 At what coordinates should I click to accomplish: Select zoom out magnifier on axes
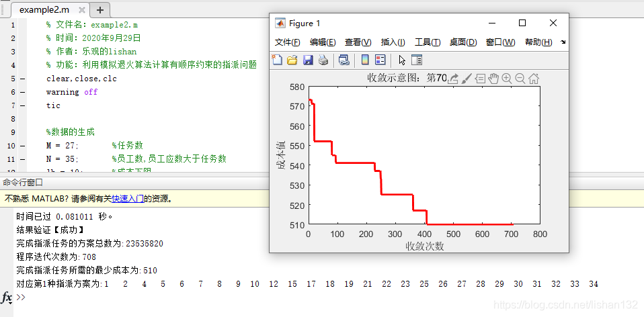point(520,79)
